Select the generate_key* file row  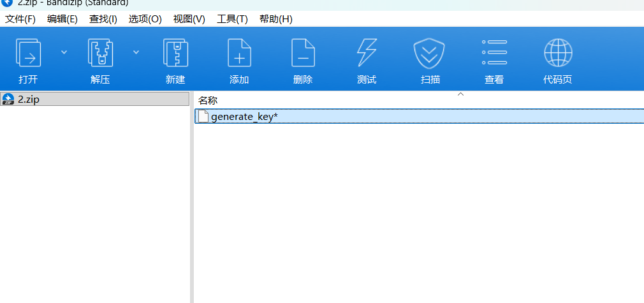420,116
